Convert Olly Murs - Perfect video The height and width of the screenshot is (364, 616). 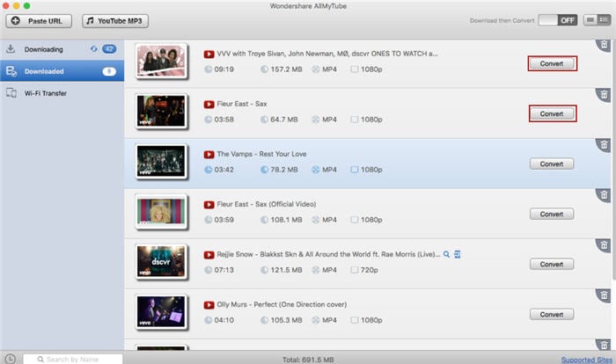coord(552,315)
